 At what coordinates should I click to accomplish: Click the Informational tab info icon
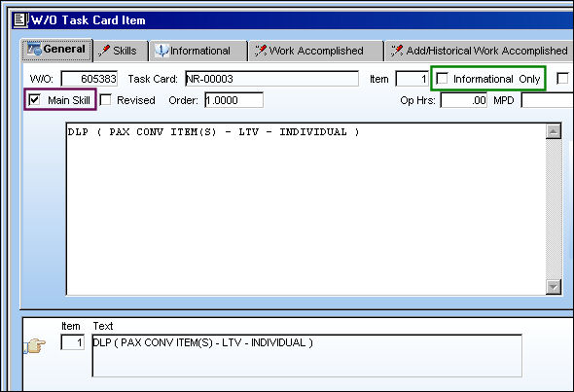[161, 51]
